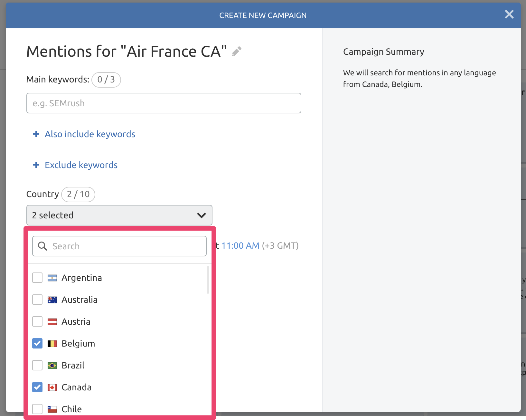Focus the country Search field
Viewport: 526px width, 420px height.
click(119, 246)
